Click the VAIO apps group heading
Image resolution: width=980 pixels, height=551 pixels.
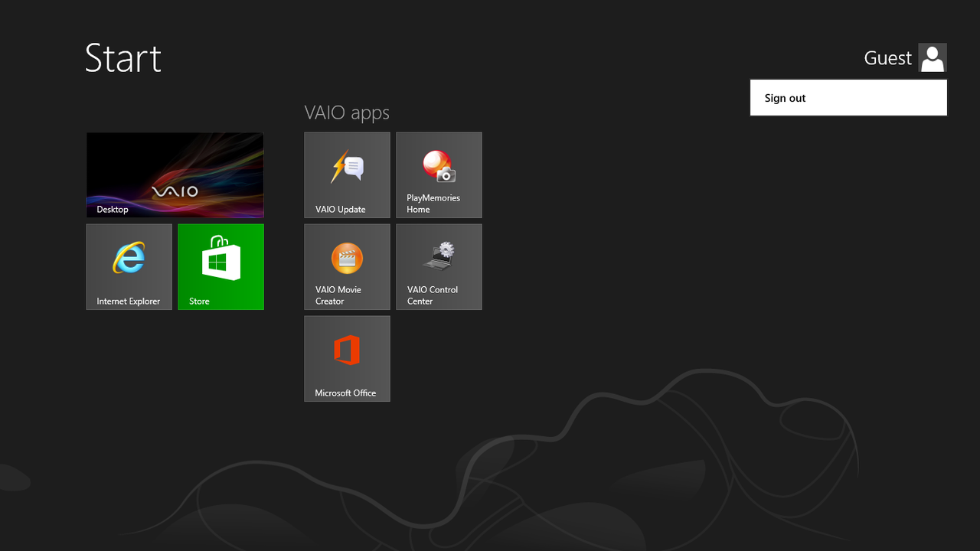pos(347,112)
